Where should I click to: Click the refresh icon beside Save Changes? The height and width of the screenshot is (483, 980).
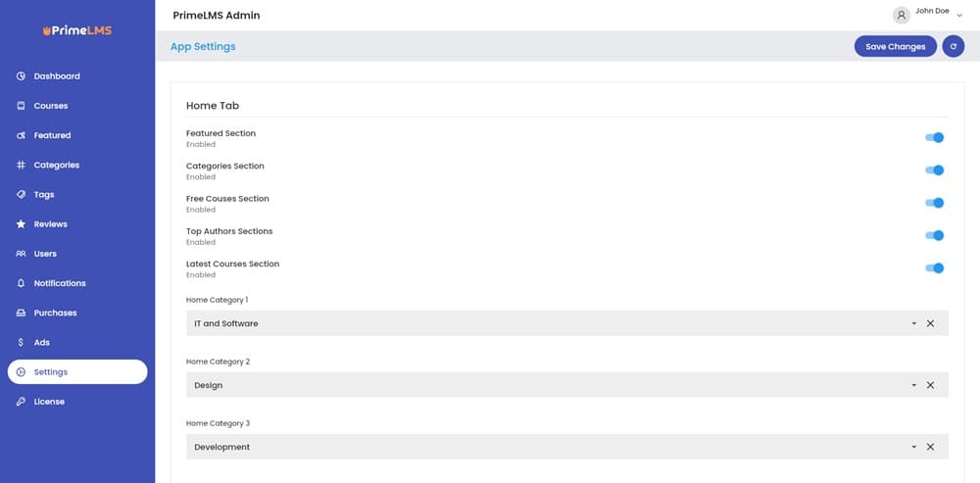pyautogui.click(x=953, y=46)
